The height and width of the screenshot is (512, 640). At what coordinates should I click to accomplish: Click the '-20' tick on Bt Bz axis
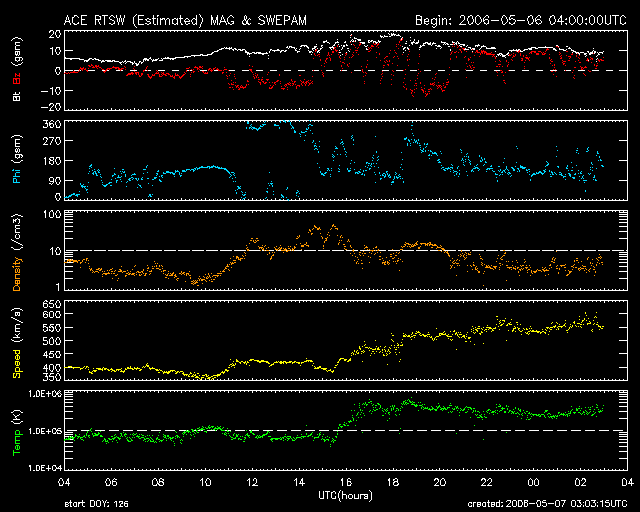[x=51, y=107]
